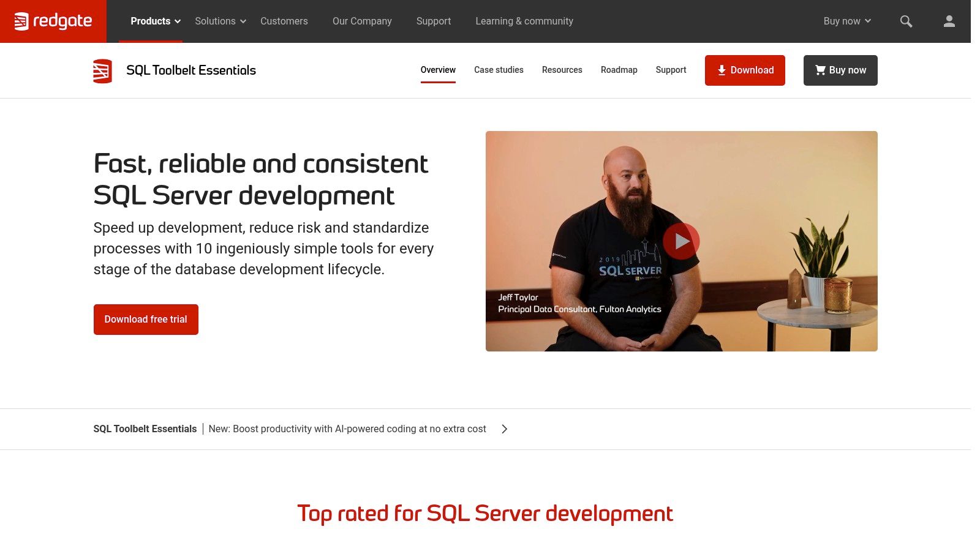Click the Buy now button
The height and width of the screenshot is (551, 980).
tap(840, 70)
